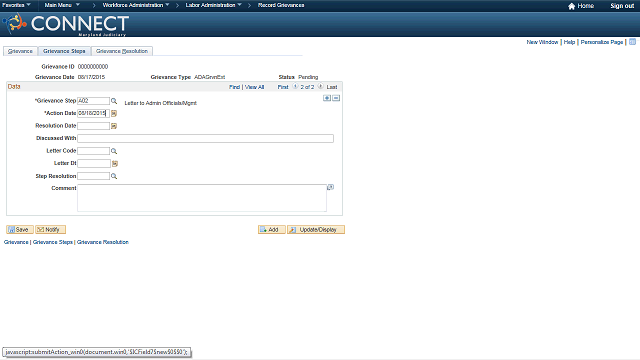
Task: Focus the Step Resolution input field
Action: (93, 176)
